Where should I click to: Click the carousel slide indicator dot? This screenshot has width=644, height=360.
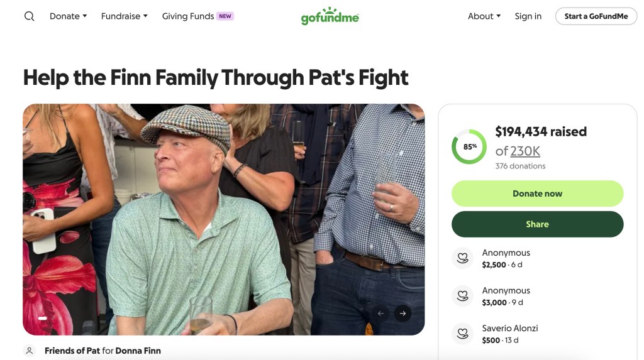tap(43, 318)
